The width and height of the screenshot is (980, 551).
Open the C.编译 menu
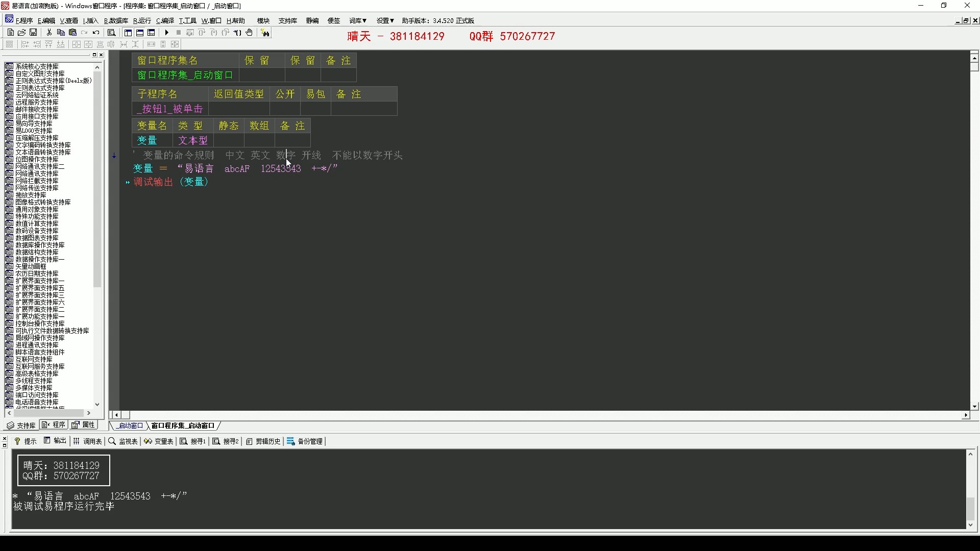point(165,20)
